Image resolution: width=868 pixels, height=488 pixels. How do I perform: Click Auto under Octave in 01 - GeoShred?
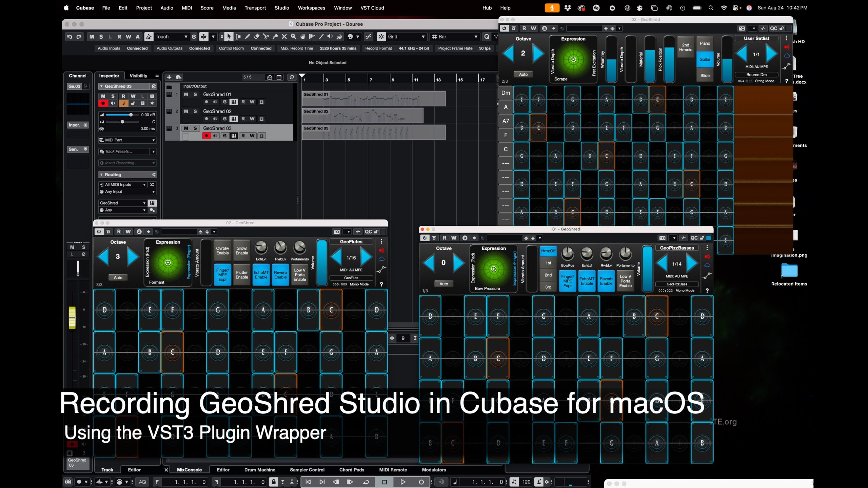click(x=443, y=284)
